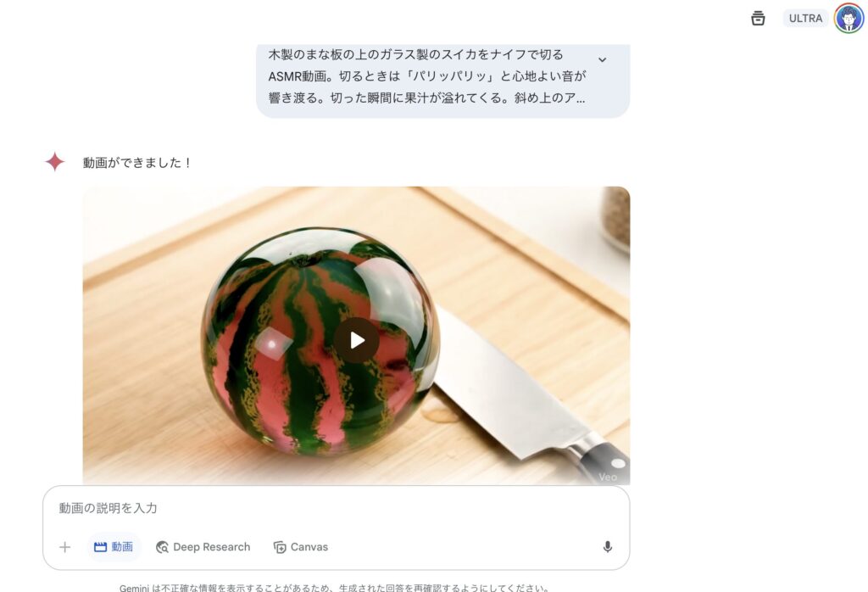
Task: Open the profile avatar account menu
Action: click(x=849, y=19)
